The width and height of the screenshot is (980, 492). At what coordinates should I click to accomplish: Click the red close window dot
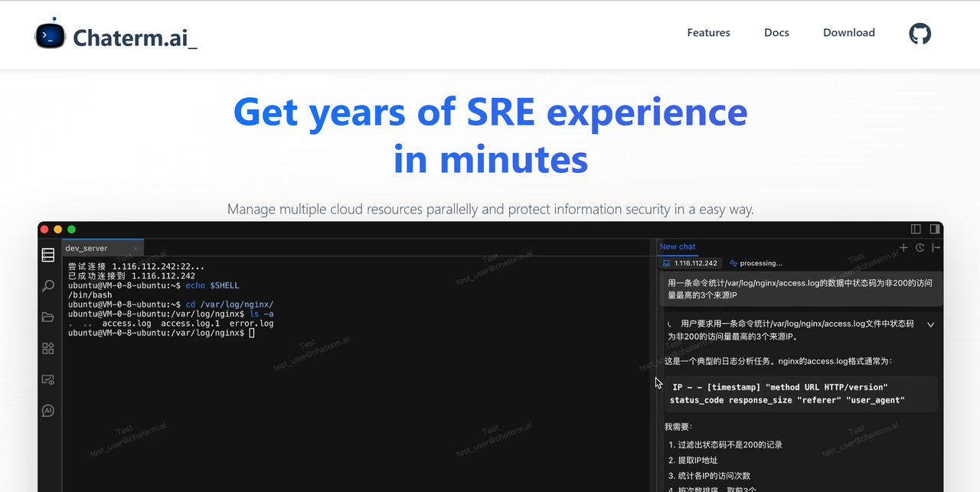coord(44,230)
